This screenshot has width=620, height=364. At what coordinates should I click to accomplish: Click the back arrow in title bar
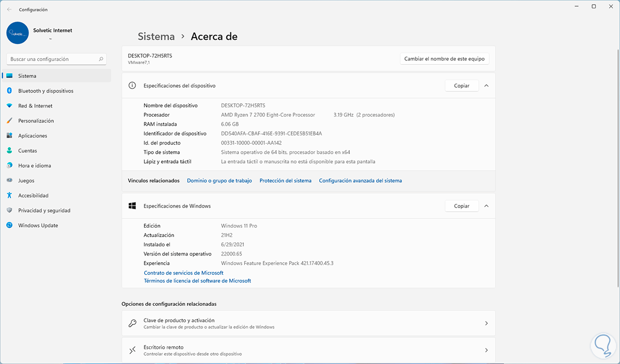coord(9,9)
